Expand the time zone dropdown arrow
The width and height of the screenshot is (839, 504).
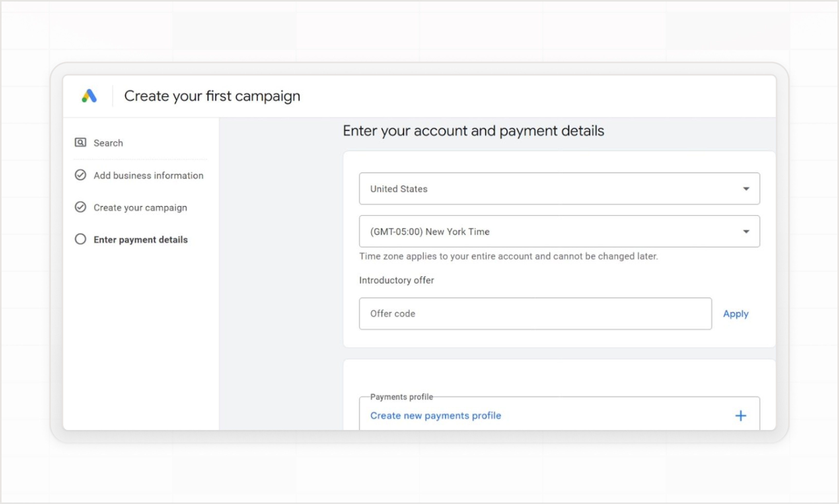point(746,232)
